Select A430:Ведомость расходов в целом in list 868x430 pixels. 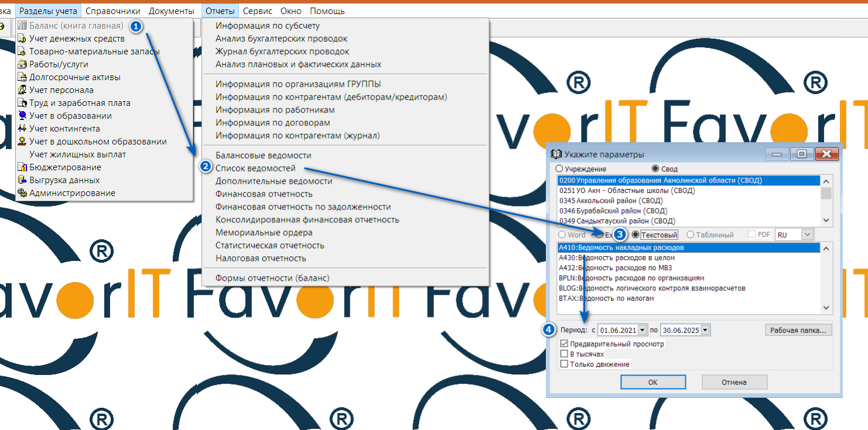click(616, 257)
